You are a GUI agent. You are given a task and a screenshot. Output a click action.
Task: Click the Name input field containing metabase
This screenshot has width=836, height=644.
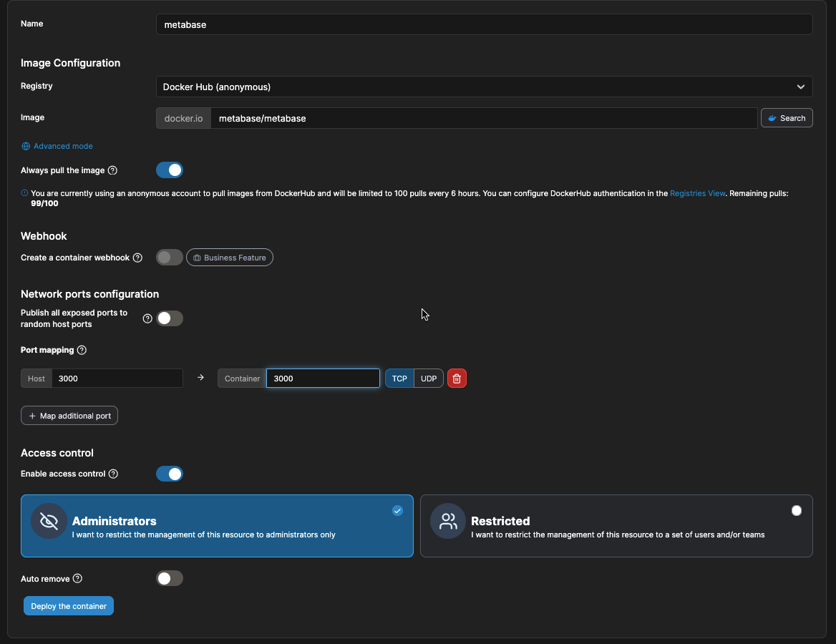pyautogui.click(x=484, y=24)
